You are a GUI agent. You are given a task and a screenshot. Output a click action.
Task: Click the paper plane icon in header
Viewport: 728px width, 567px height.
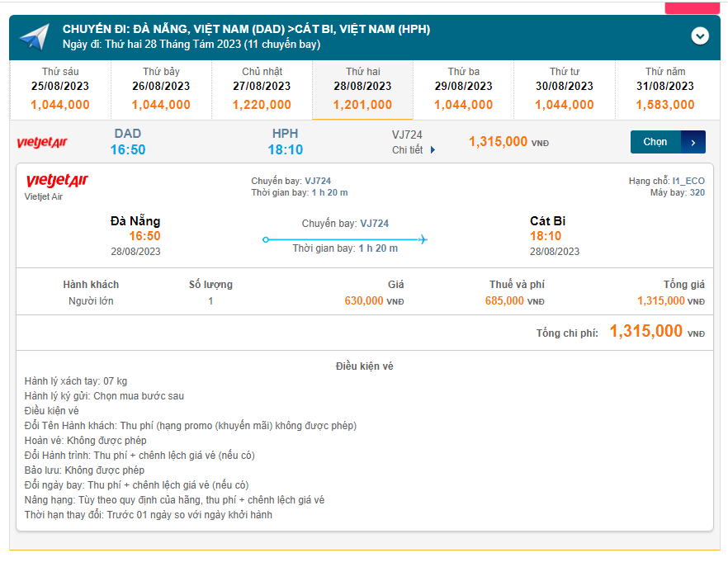[x=35, y=37]
